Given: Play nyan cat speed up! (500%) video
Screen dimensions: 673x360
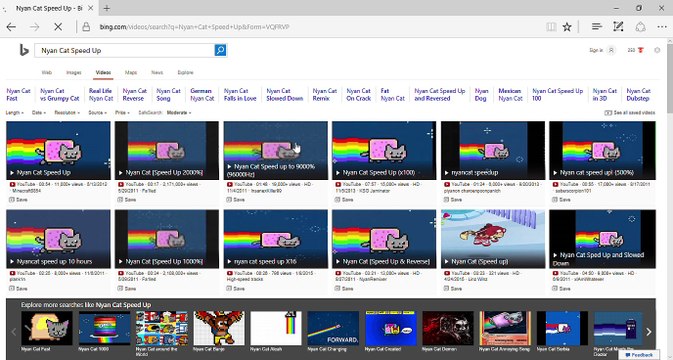Looking at the screenshot, I should point(602,151).
